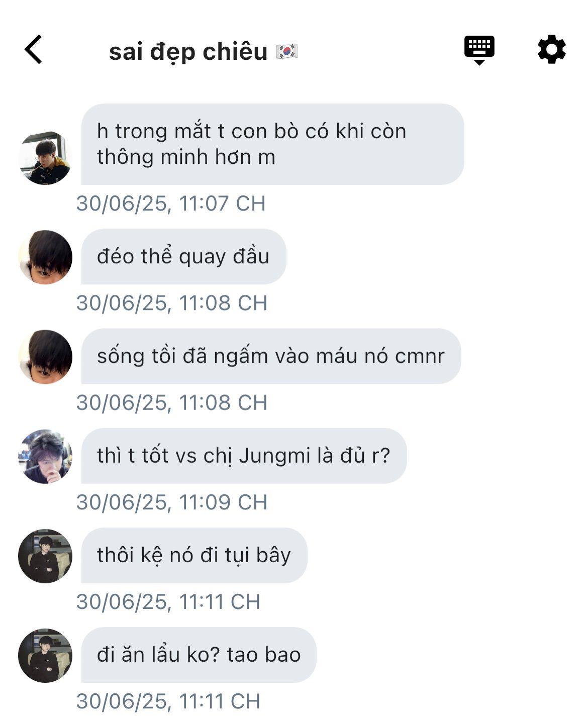Hide the keyboard with the keyboard icon
Image resolution: width=588 pixels, height=722 pixels.
479,50
